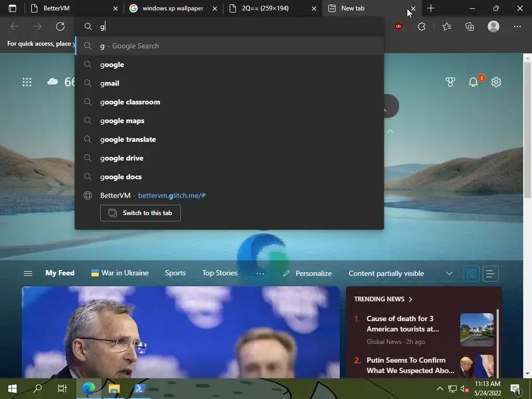Close the BetterVM tab
Screen dimensions: 532x399
pos(115,8)
